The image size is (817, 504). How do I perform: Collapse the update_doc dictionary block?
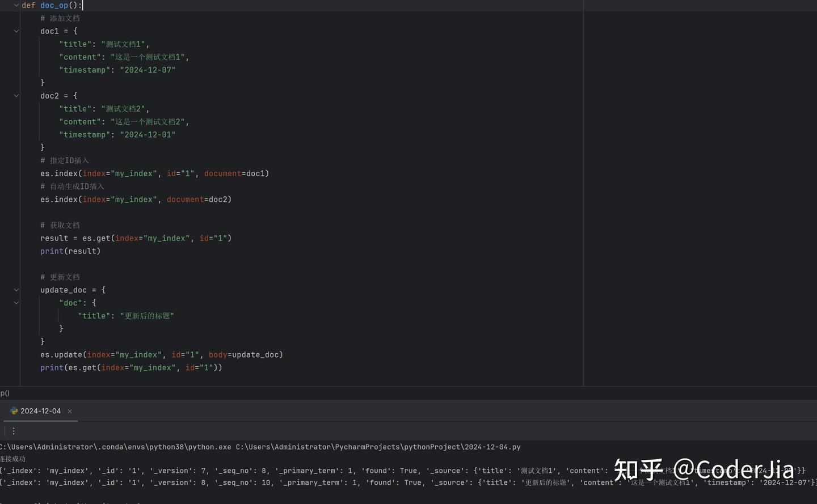pyautogui.click(x=16, y=290)
